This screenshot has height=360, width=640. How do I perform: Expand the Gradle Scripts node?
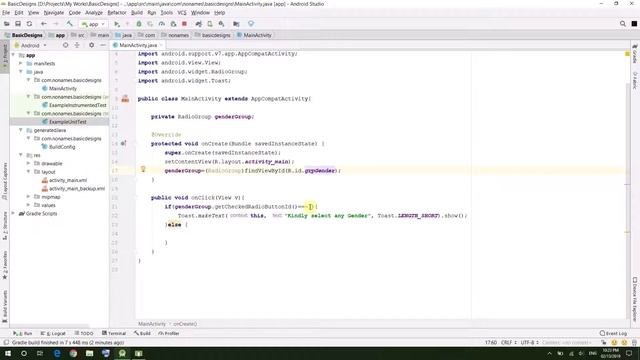click(13, 213)
